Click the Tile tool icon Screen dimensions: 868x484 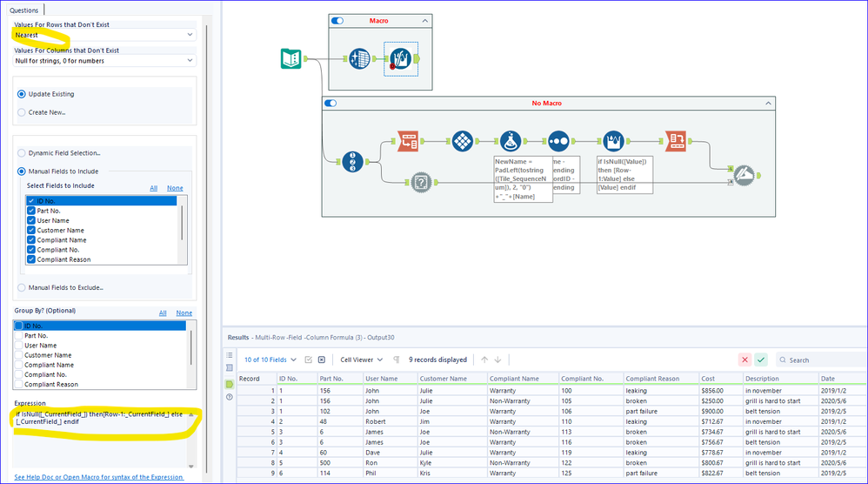[462, 141]
